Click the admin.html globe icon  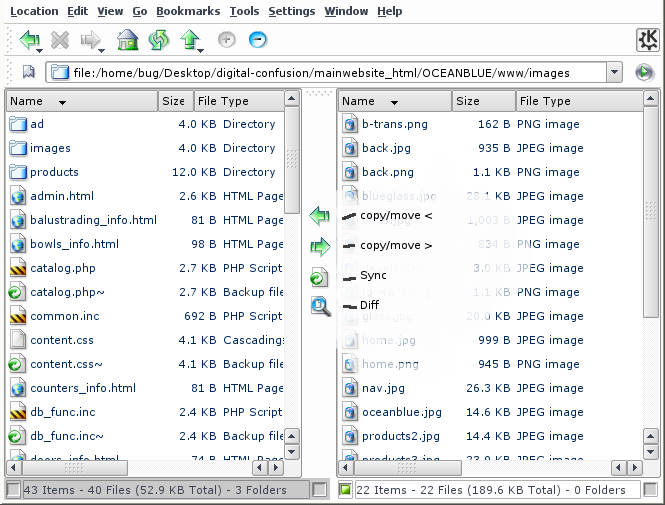point(17,196)
